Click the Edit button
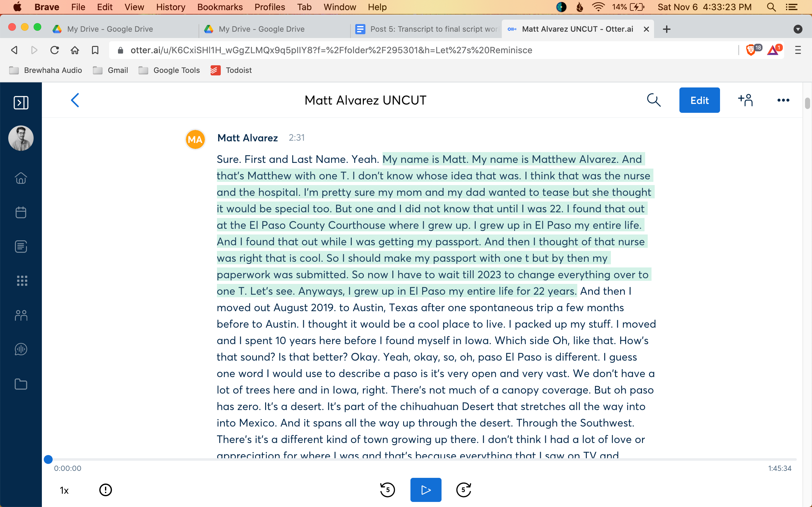This screenshot has width=812, height=507. point(699,100)
